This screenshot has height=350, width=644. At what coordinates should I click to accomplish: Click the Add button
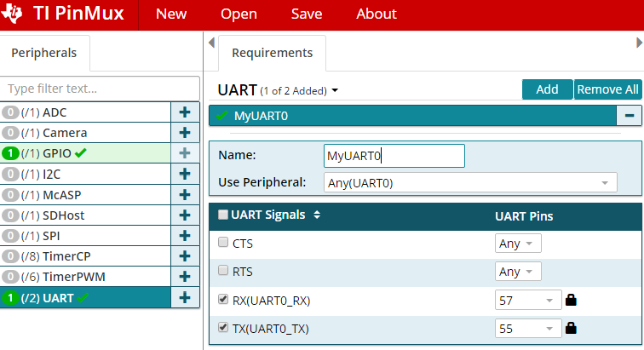pyautogui.click(x=547, y=89)
